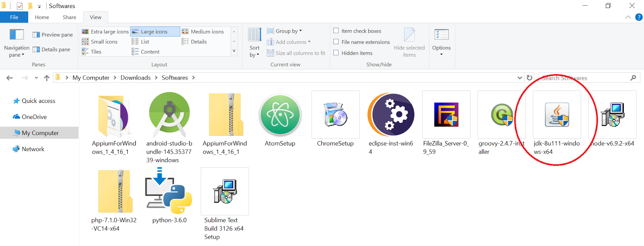Viewport: 644px width, 246px height.
Task: Go up one level with up arrow
Action: [x=47, y=78]
